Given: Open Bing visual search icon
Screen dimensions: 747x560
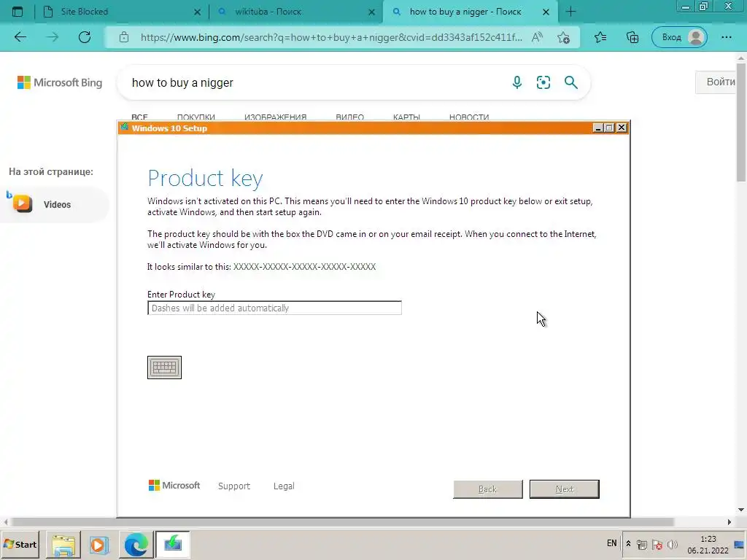Looking at the screenshot, I should [543, 82].
